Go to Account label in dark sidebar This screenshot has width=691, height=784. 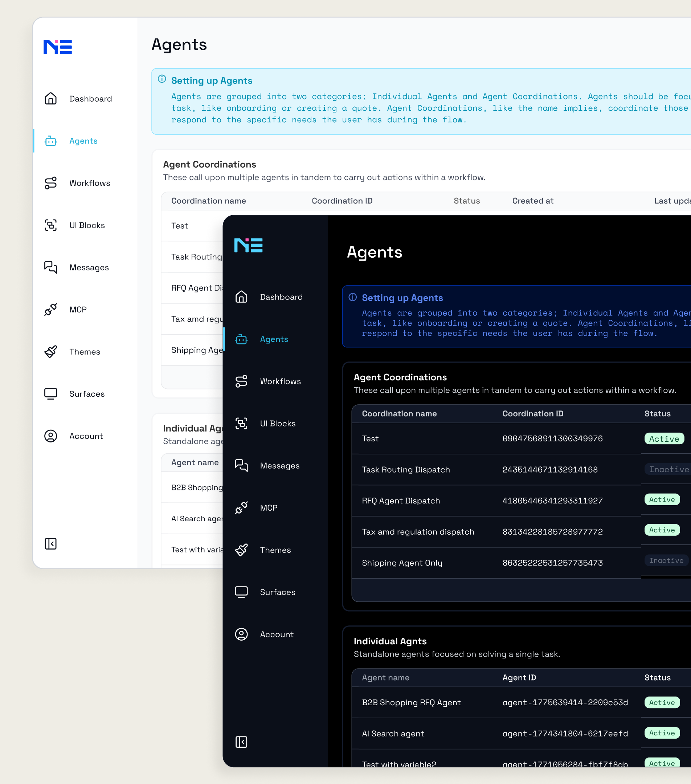tap(277, 634)
